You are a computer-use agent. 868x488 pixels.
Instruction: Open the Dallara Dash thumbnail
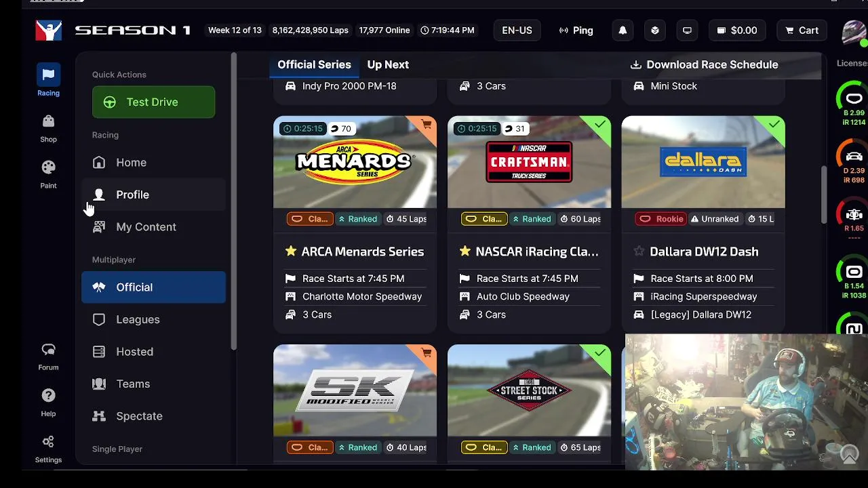(703, 162)
